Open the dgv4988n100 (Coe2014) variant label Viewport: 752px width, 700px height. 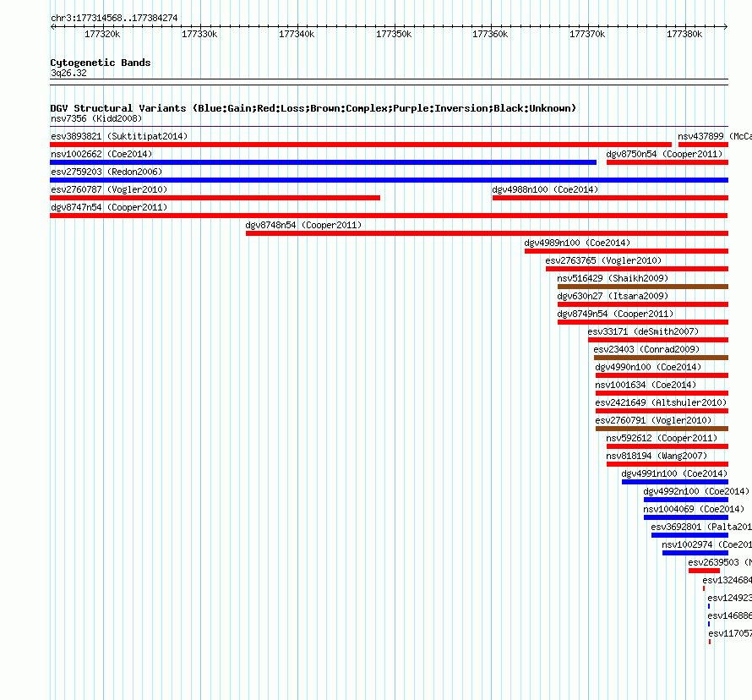coord(545,189)
